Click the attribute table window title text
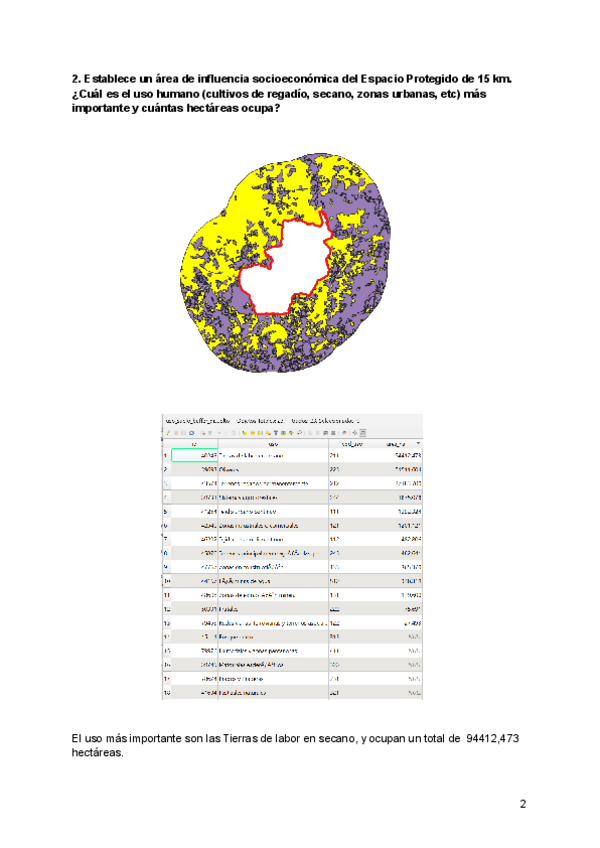Image resolution: width=600 pixels, height=848 pixels. click(262, 421)
